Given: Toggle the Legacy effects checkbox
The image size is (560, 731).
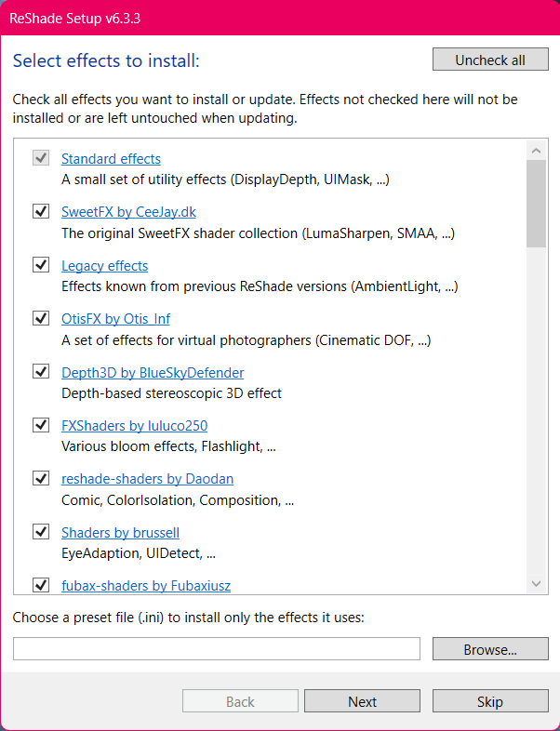Looking at the screenshot, I should point(41,265).
